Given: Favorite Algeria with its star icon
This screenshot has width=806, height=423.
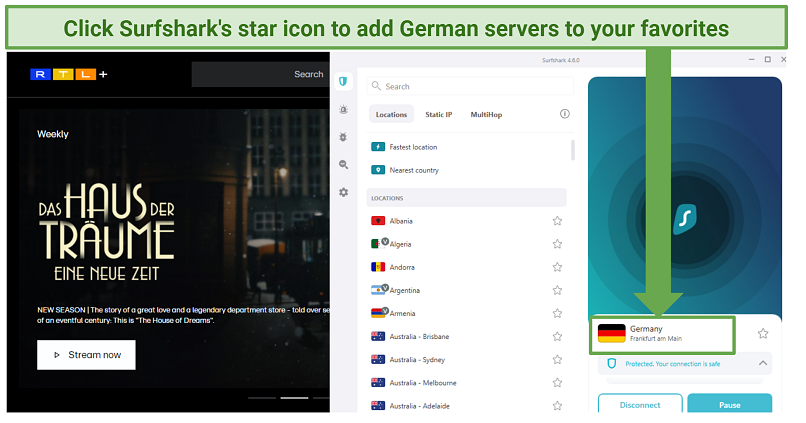Looking at the screenshot, I should (557, 244).
